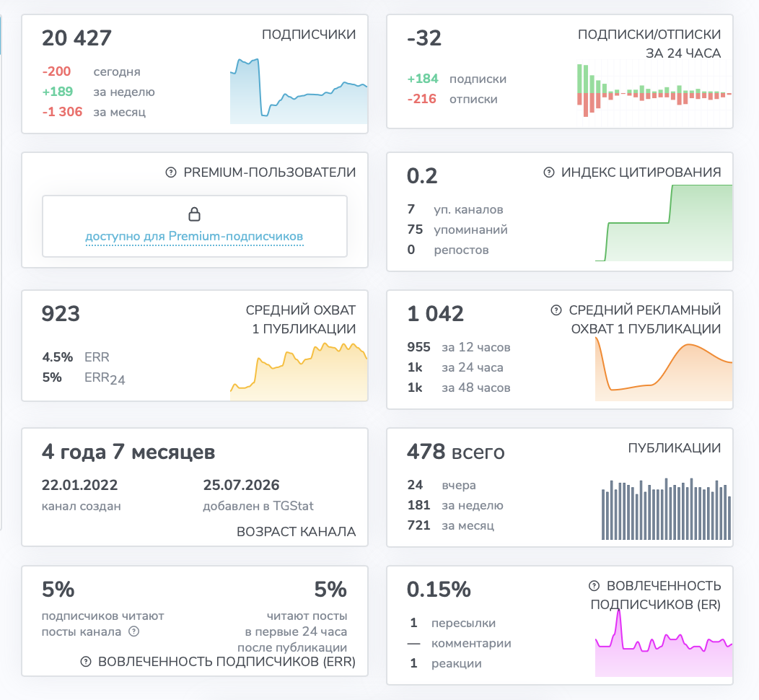Click the yellow average reach chart
This screenshot has height=700, width=759.
[x=299, y=372]
